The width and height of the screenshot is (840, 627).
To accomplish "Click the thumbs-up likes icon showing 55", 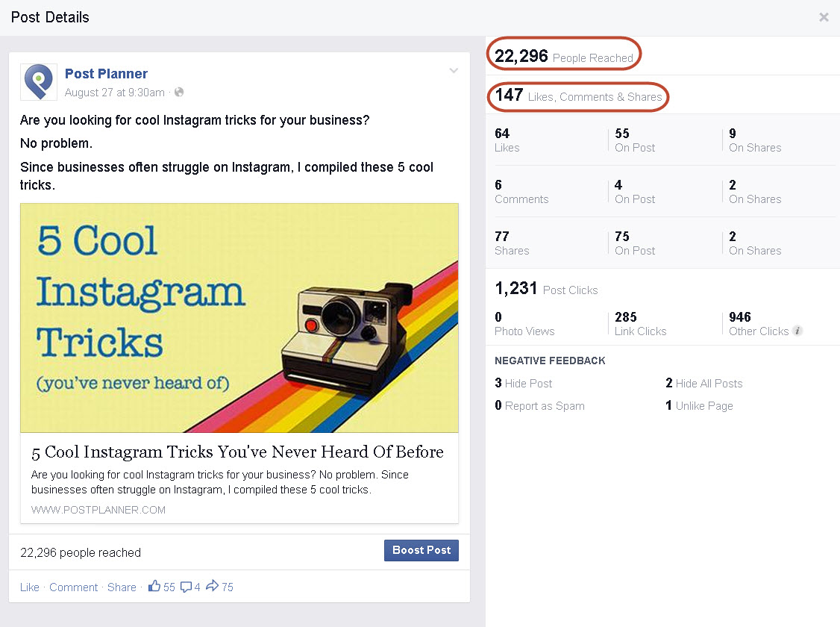I will pos(155,587).
